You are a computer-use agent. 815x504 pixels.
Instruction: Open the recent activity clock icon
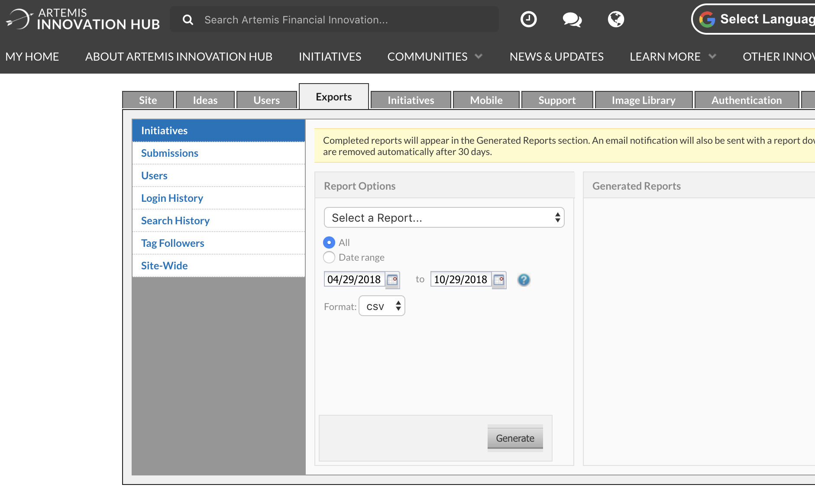(x=528, y=19)
